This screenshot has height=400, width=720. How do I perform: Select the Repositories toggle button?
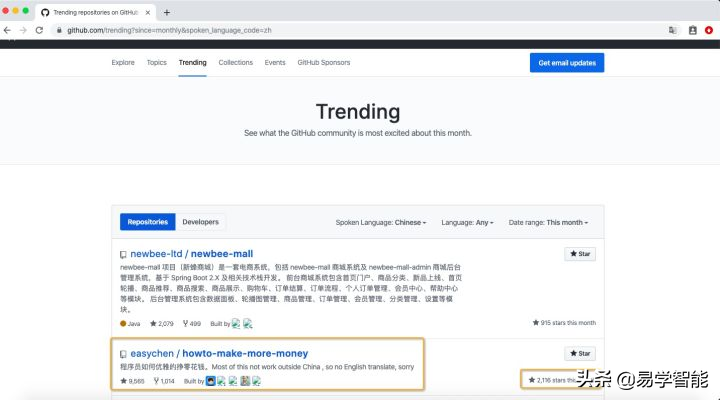pos(147,222)
